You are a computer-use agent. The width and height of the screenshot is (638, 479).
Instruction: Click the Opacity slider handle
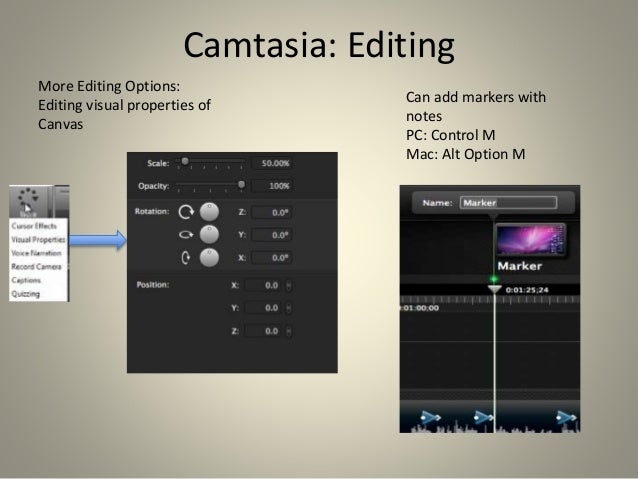[x=241, y=185]
